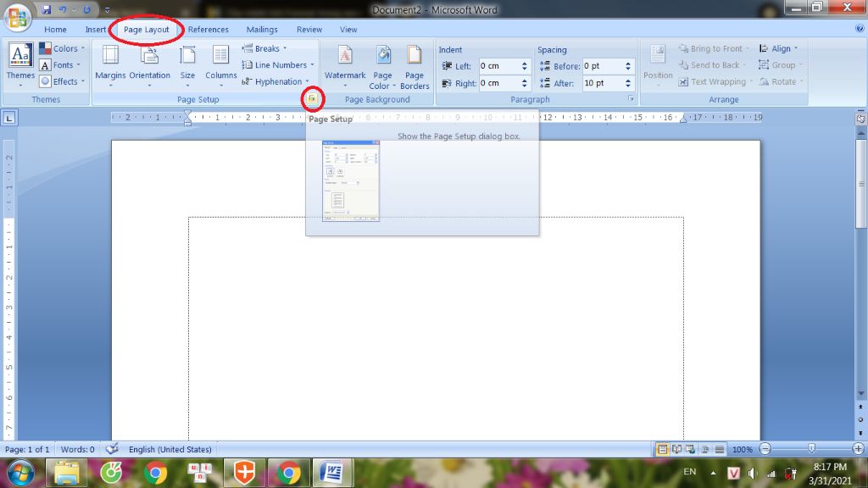Redo using Quick Access Toolbar icon

click(x=87, y=9)
